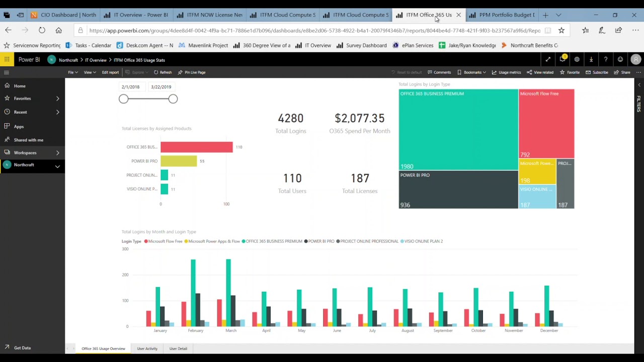Switch to the CIO Dashboard browser tab
Screen dimensions: 644x362
[63, 15]
